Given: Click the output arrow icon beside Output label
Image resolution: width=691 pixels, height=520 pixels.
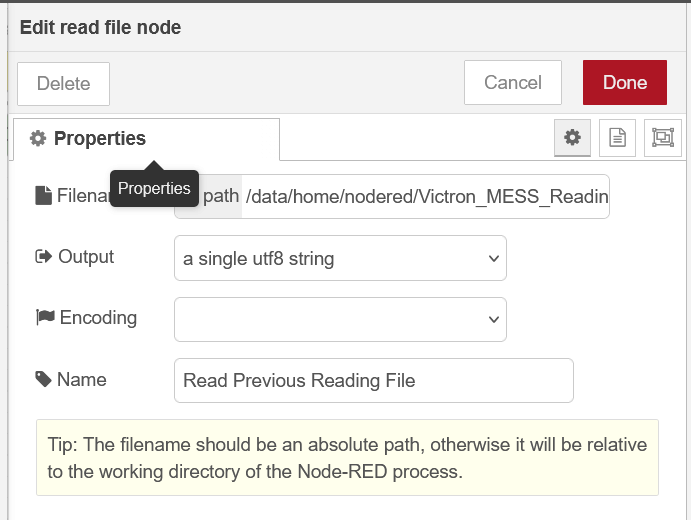Looking at the screenshot, I should (44, 256).
